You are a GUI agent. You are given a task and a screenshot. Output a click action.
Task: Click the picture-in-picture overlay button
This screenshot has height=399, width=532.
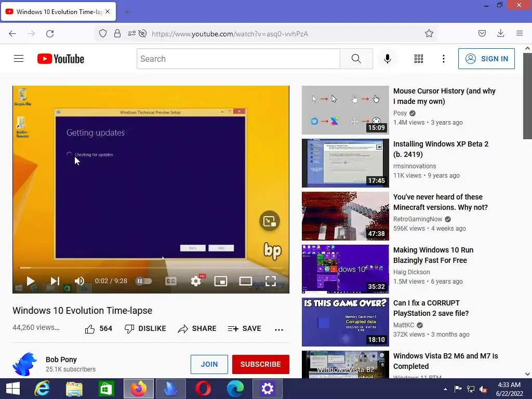click(x=270, y=221)
